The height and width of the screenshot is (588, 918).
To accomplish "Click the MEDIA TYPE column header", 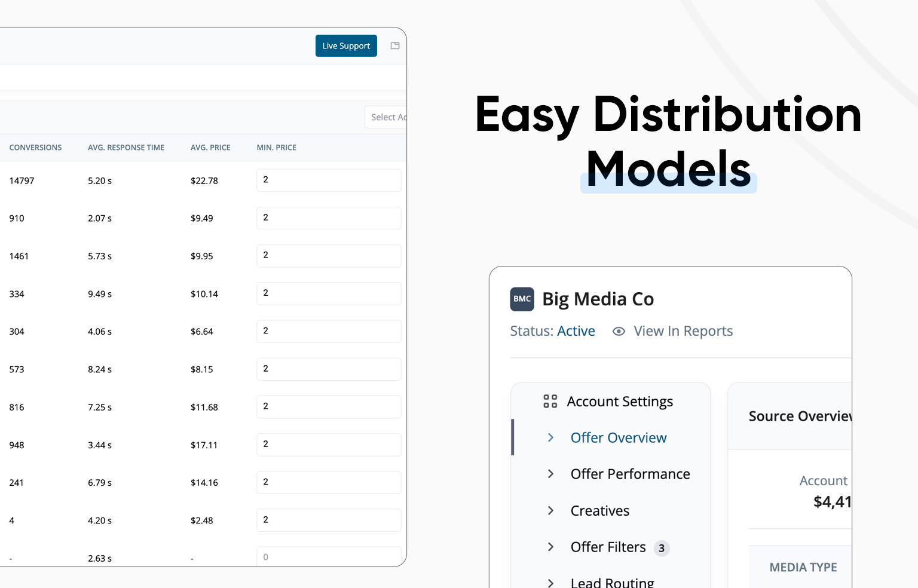I will [803, 567].
